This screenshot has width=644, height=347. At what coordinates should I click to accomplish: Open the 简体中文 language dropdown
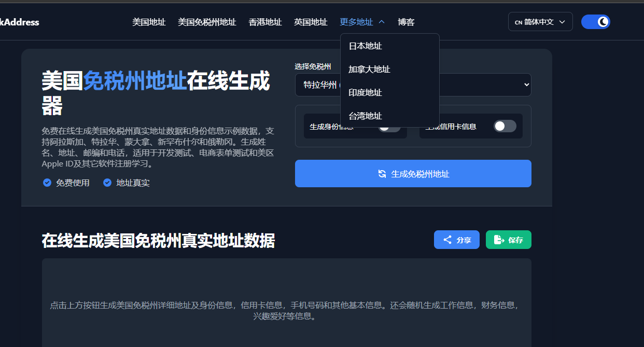tap(540, 22)
